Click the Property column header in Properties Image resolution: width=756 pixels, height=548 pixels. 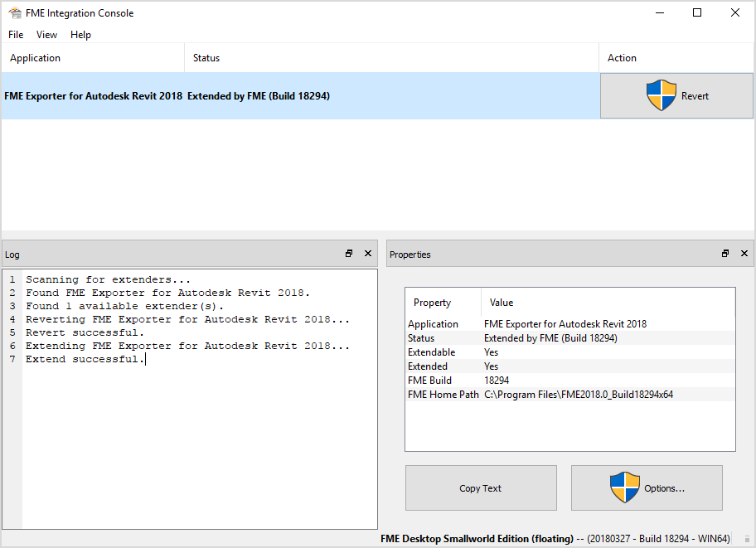(x=443, y=303)
